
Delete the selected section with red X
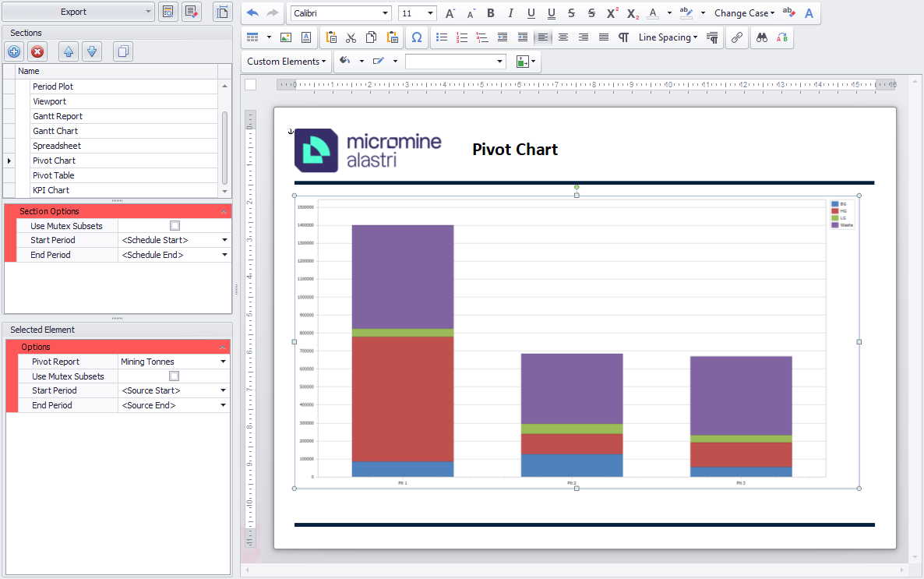37,52
